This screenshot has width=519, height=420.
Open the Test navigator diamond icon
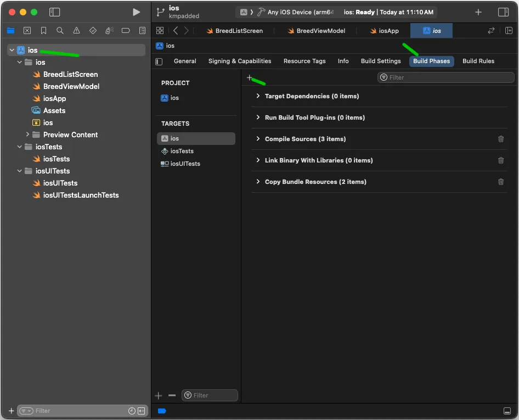93,31
